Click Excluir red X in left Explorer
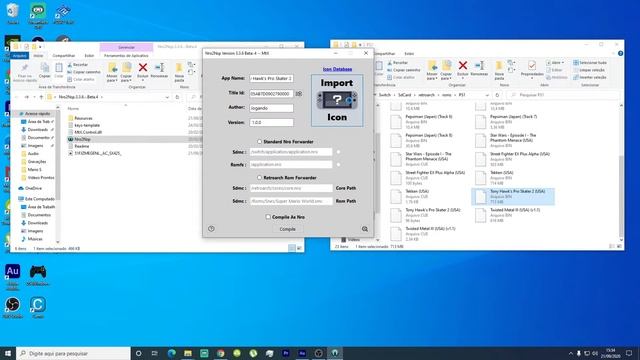Viewport: 640px width, 360px height. pyautogui.click(x=142, y=70)
